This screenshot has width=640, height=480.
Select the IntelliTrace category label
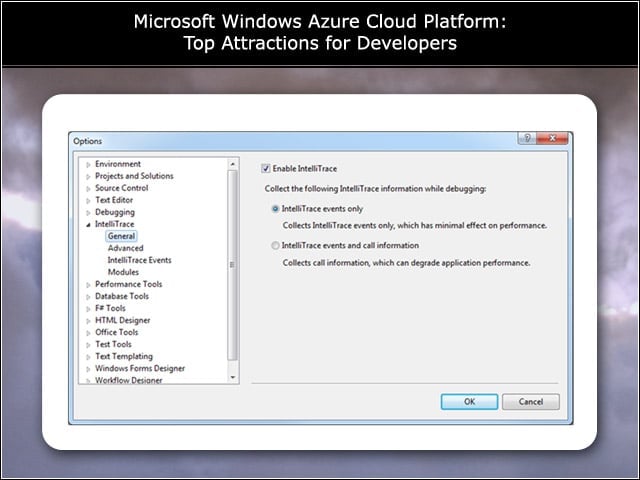coord(115,224)
